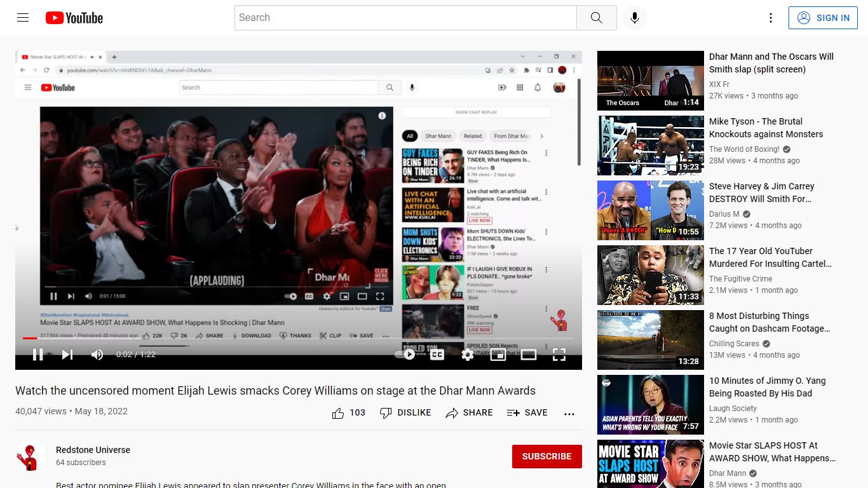Click the '0:02 / 1:22' time display
Screen dimensions: 868x488
(x=136, y=355)
